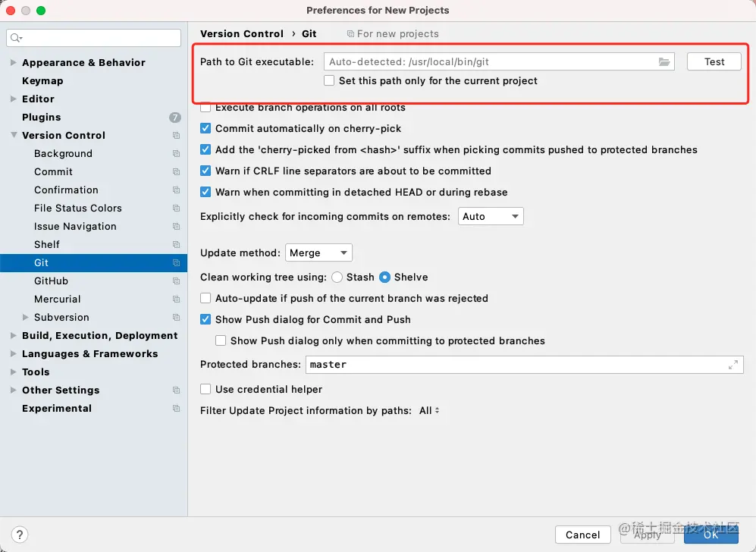
Task: Open the Update method Merge dropdown
Action: point(318,252)
